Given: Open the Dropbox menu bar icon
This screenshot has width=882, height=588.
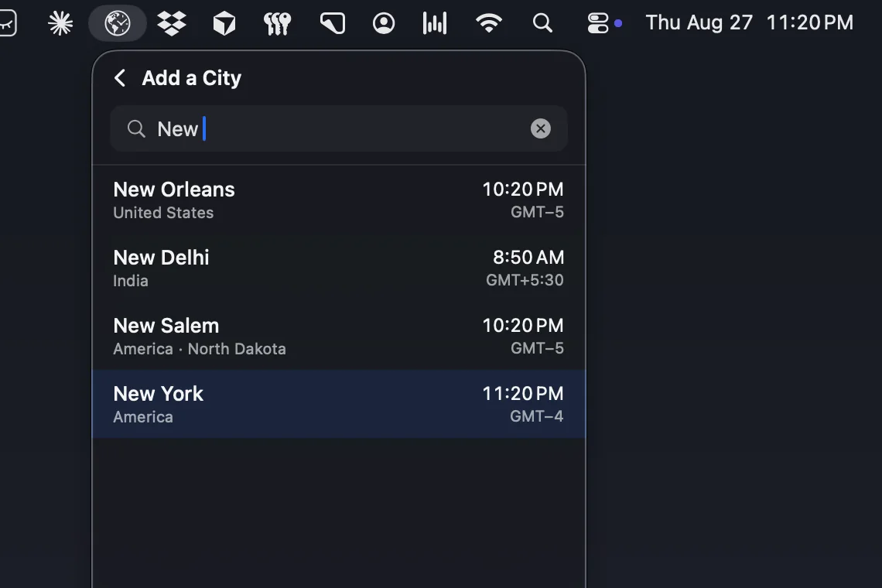Looking at the screenshot, I should click(172, 23).
